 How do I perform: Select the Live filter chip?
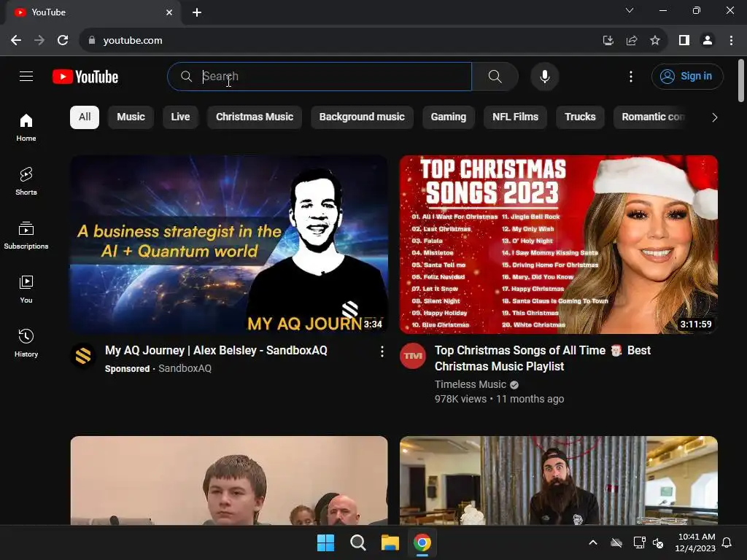point(181,117)
